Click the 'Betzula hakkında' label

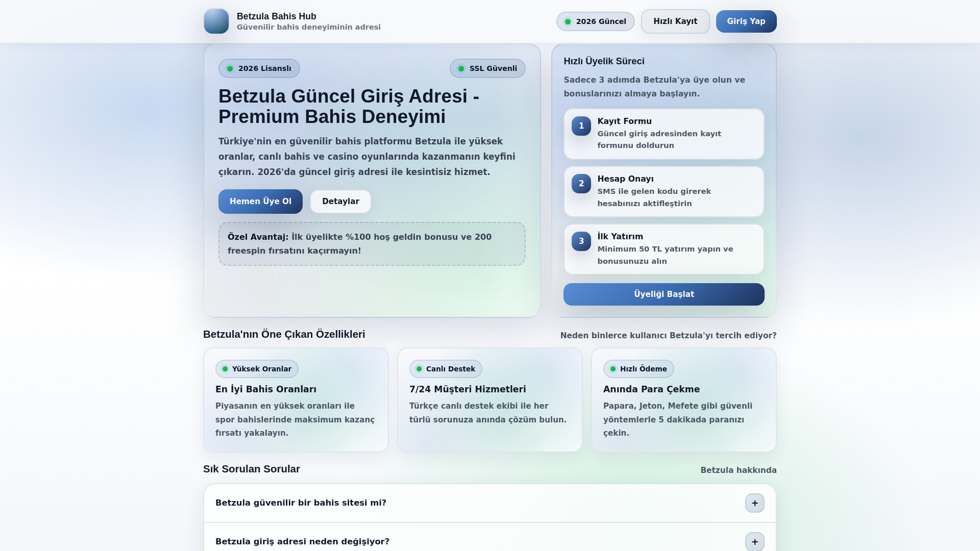point(738,470)
